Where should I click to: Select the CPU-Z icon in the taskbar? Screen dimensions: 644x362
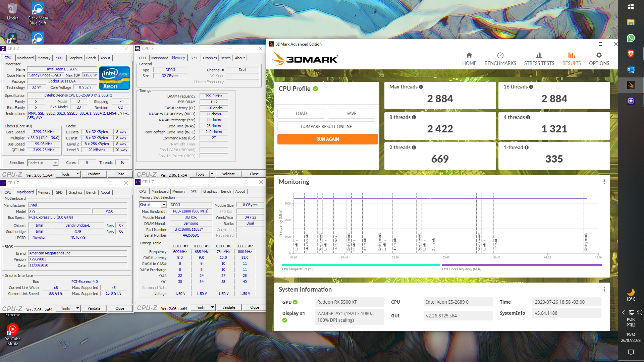631,101
